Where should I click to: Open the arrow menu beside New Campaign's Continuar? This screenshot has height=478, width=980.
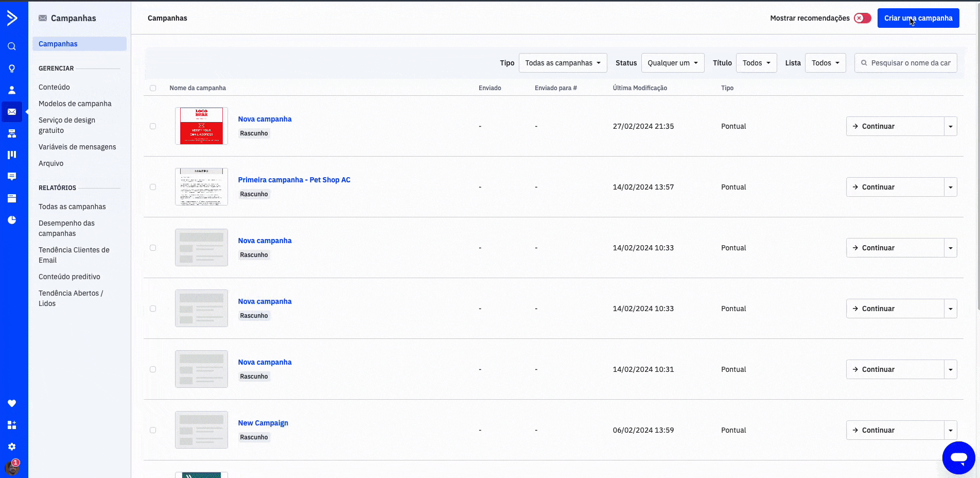pos(950,430)
